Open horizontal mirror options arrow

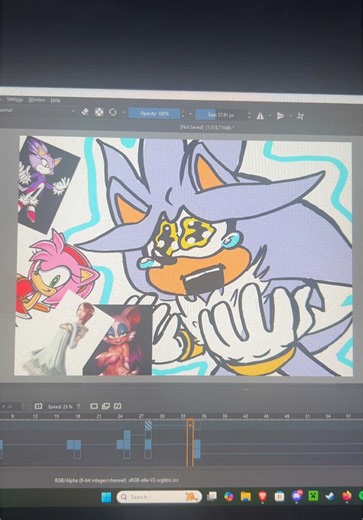[x=270, y=116]
